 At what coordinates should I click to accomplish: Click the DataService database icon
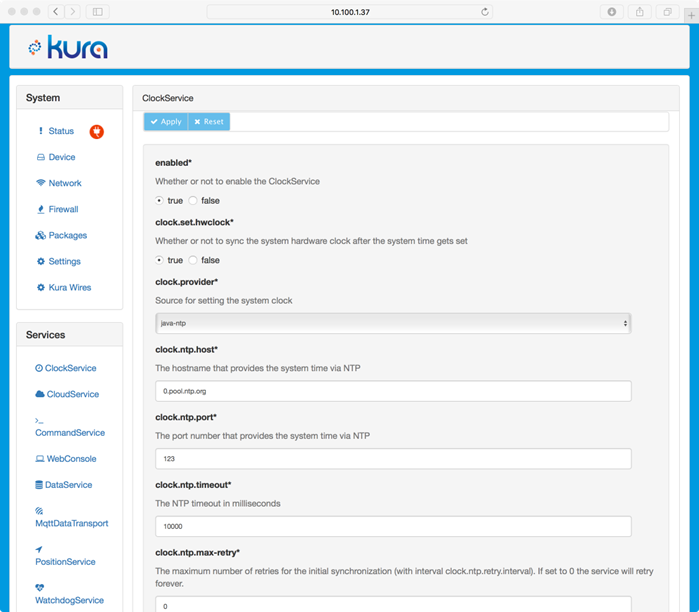(x=39, y=485)
